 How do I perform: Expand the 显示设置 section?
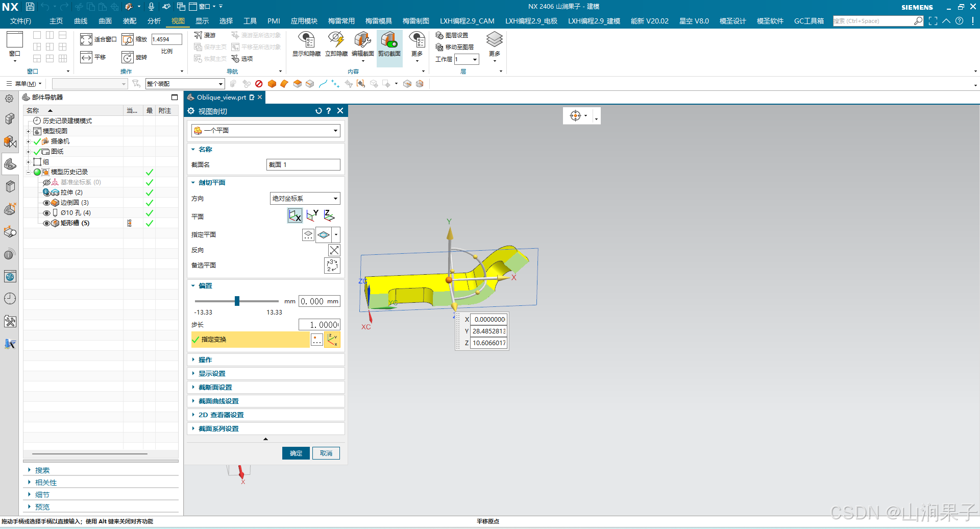[211, 374]
